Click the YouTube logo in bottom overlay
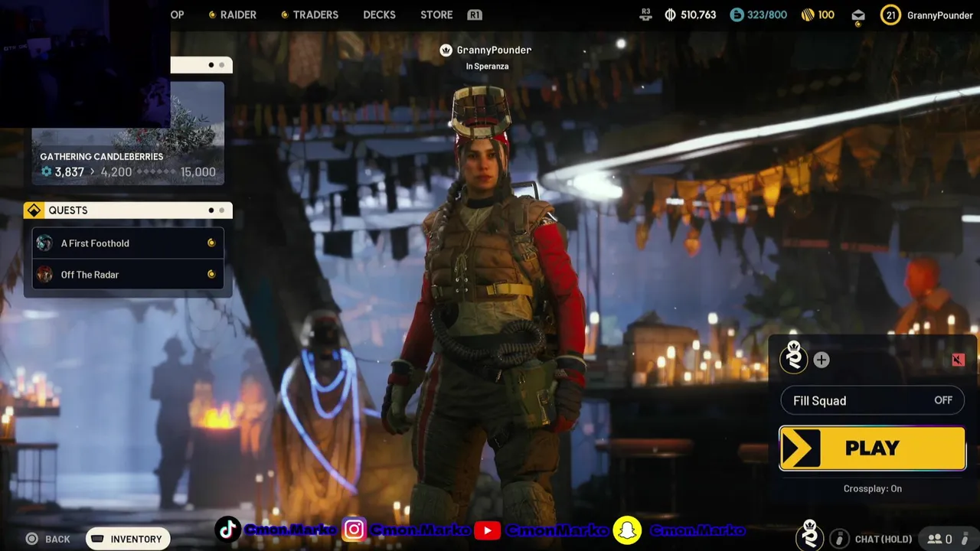 click(488, 530)
